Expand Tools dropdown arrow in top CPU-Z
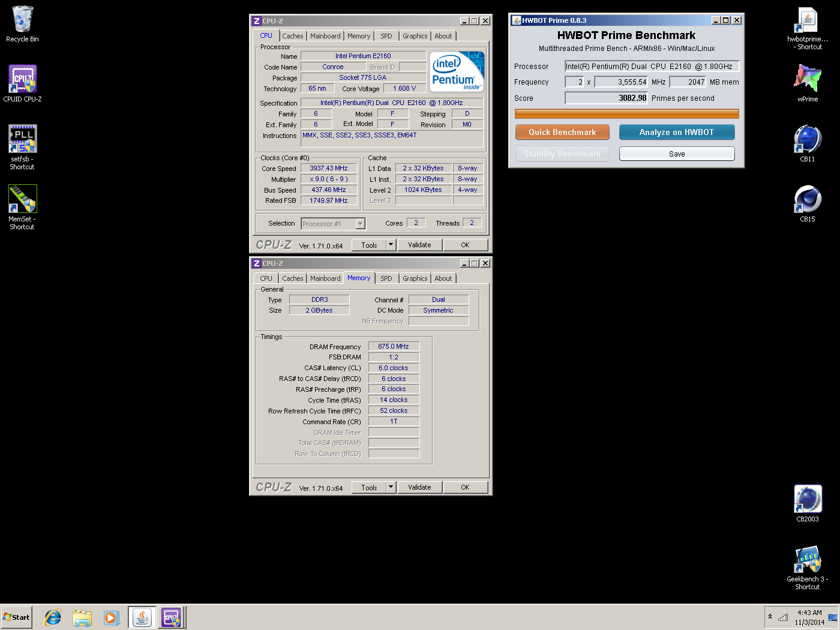This screenshot has width=840, height=630. 391,245
